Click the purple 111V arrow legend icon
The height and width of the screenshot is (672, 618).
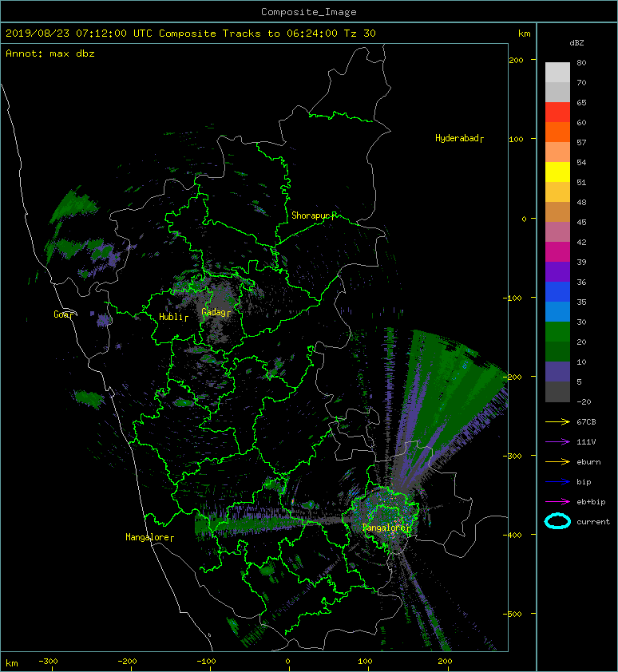click(x=557, y=442)
